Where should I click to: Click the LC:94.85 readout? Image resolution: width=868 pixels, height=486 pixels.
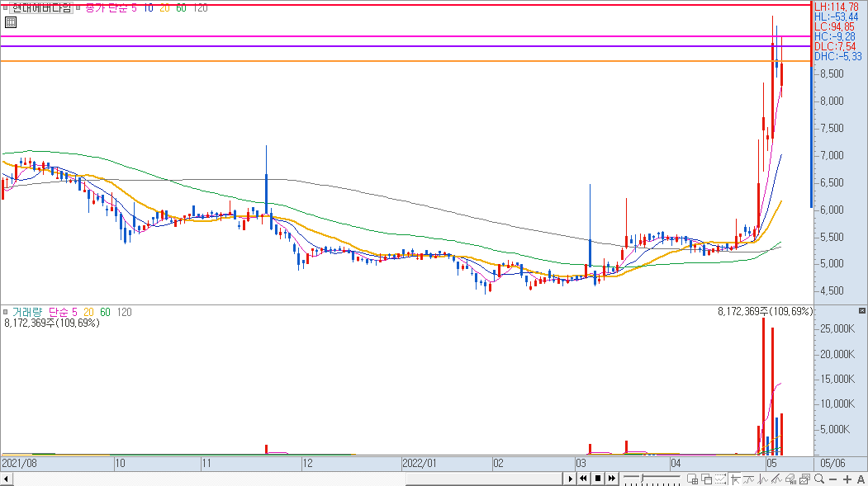834,26
